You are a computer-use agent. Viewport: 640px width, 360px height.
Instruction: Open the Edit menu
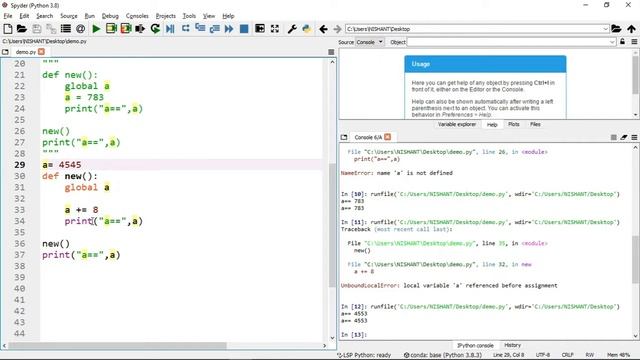tap(24, 16)
